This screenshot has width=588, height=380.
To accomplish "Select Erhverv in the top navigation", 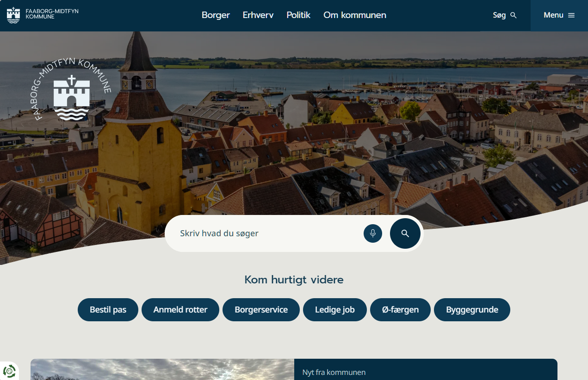I will click(258, 15).
